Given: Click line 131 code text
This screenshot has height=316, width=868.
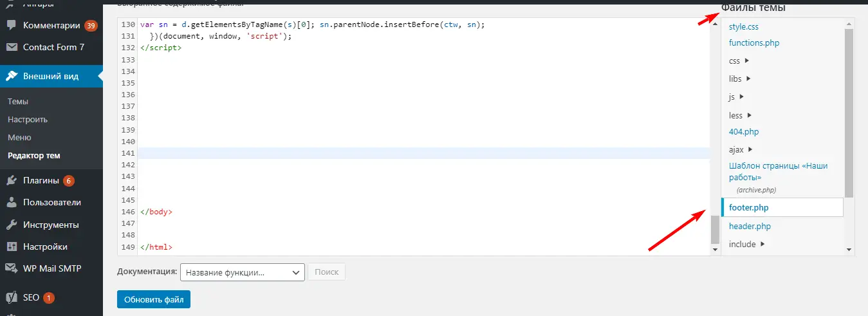Looking at the screenshot, I should (x=221, y=36).
